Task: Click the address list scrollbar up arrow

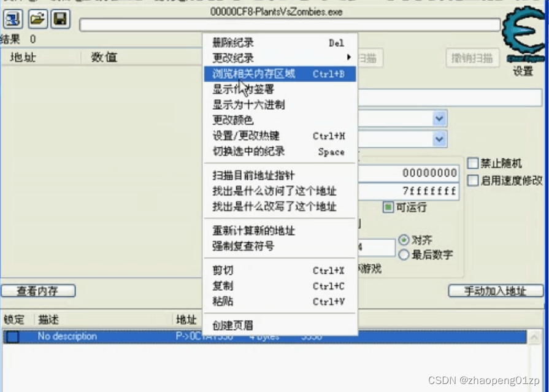Action: [x=535, y=337]
